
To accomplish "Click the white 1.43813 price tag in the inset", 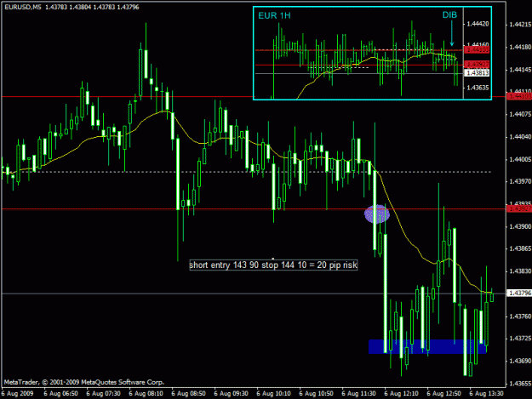I will pyautogui.click(x=477, y=73).
